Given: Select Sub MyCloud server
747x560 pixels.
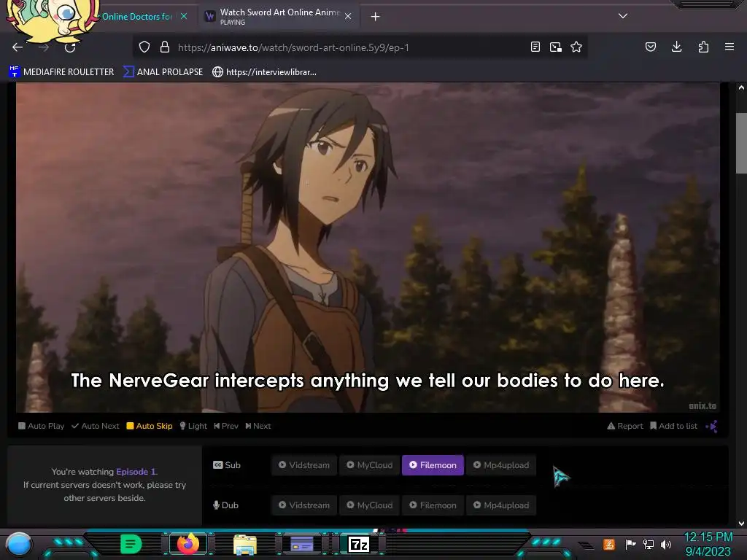Looking at the screenshot, I should [x=370, y=465].
